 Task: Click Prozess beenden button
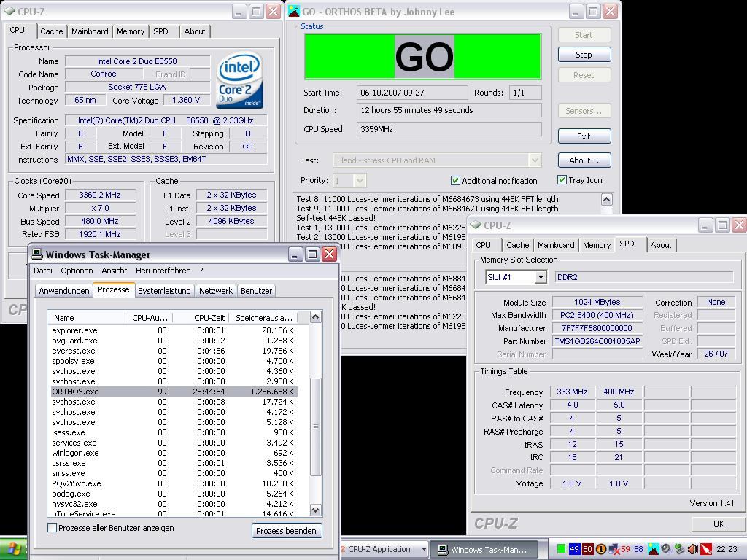tap(286, 531)
